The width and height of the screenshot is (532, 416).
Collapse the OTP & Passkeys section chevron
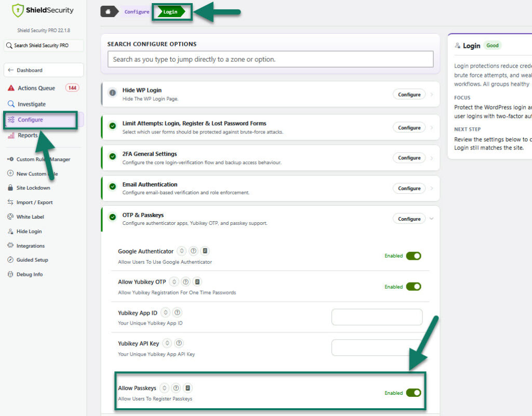tap(432, 219)
